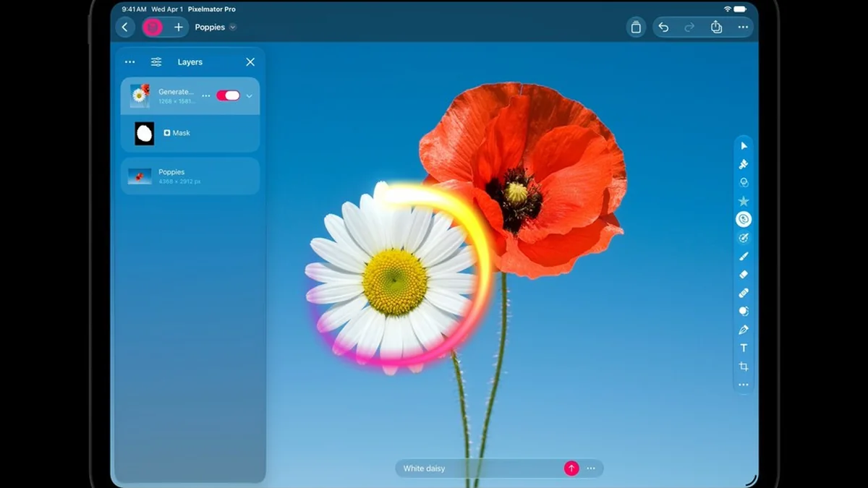The image size is (868, 488).
Task: Redo the last undone action
Action: [689, 27]
